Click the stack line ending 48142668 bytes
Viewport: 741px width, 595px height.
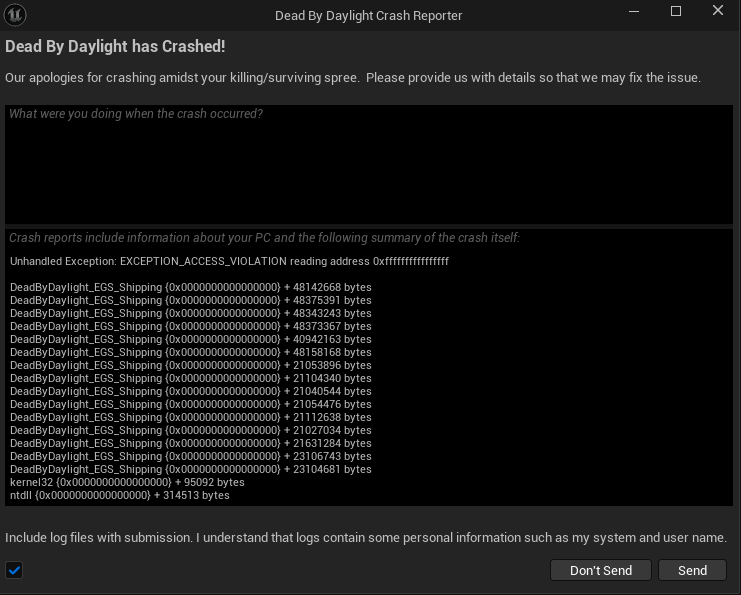tap(190, 287)
